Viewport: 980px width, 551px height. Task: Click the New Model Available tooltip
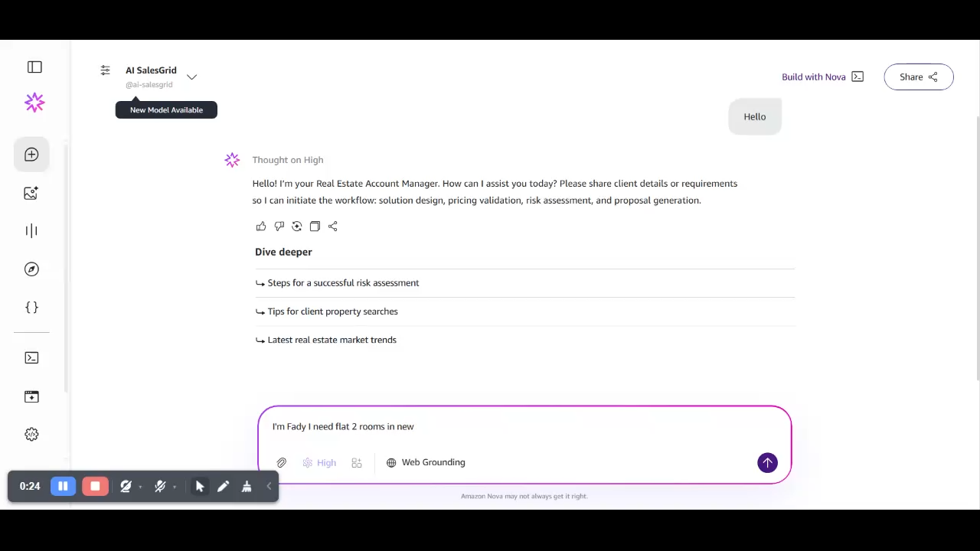pos(166,109)
